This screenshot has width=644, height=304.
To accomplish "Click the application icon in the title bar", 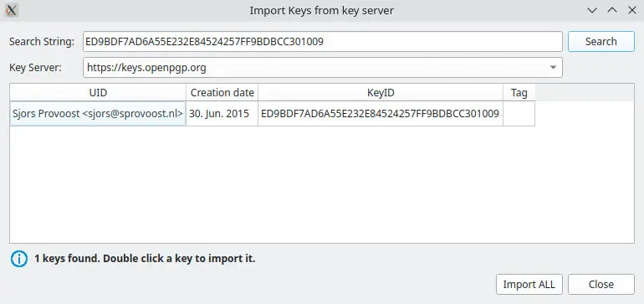I will pyautogui.click(x=12, y=11).
